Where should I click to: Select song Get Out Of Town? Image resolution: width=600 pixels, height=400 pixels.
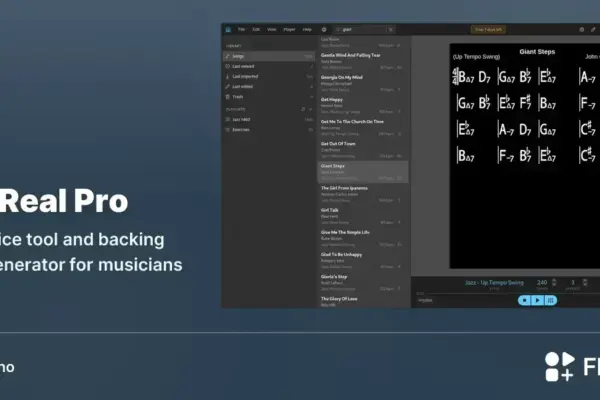coord(363,150)
